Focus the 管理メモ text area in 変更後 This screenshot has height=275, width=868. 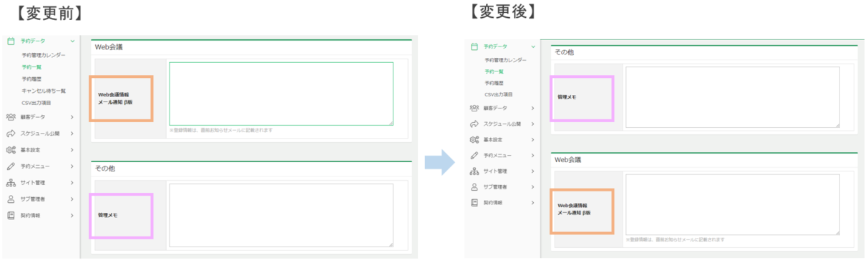click(x=733, y=97)
